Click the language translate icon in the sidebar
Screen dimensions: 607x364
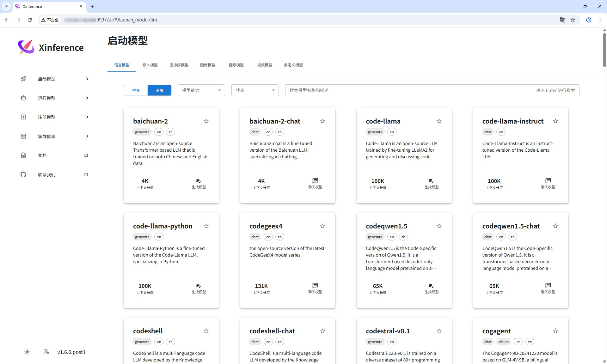tap(46, 352)
